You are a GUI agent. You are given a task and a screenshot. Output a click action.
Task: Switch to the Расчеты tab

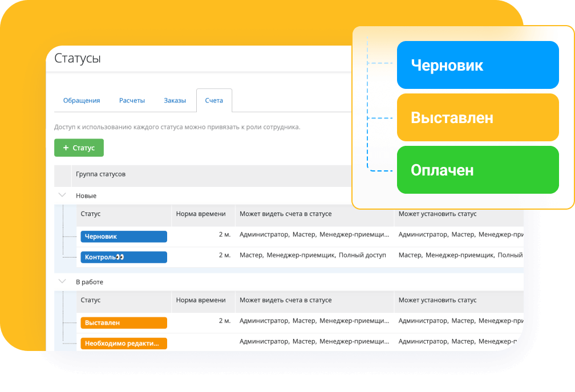click(x=132, y=100)
